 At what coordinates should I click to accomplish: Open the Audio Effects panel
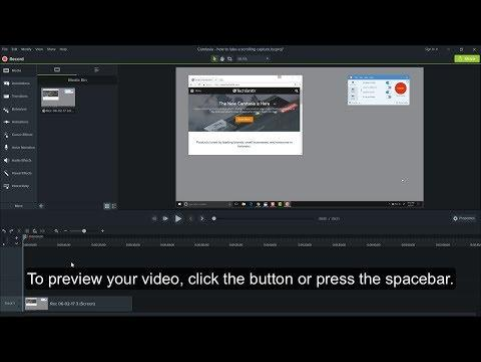(18, 160)
